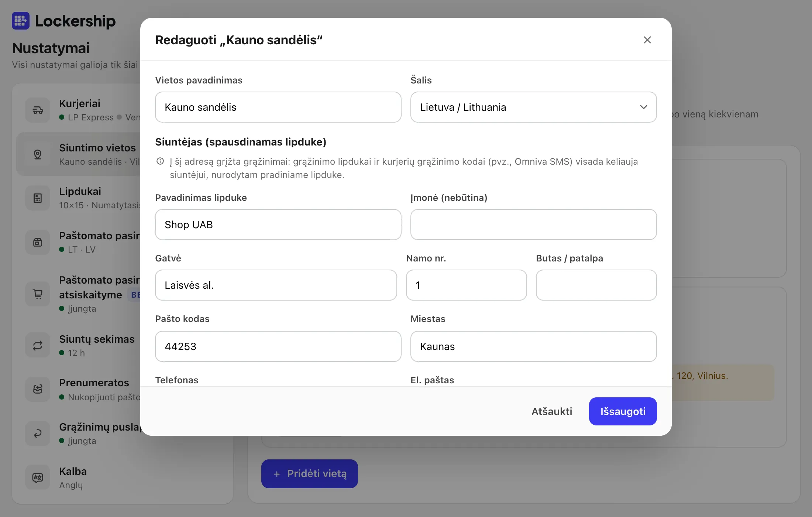The width and height of the screenshot is (812, 517).
Task: Save changes with Išsaugoti button
Action: click(x=623, y=411)
